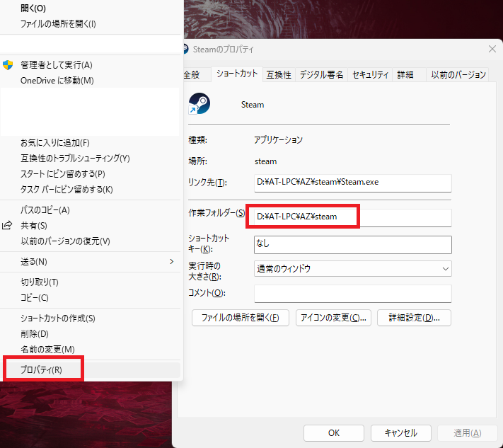Viewport: 503px width, 448px height.
Task: Select the セキュリティ tab
Action: (370, 74)
